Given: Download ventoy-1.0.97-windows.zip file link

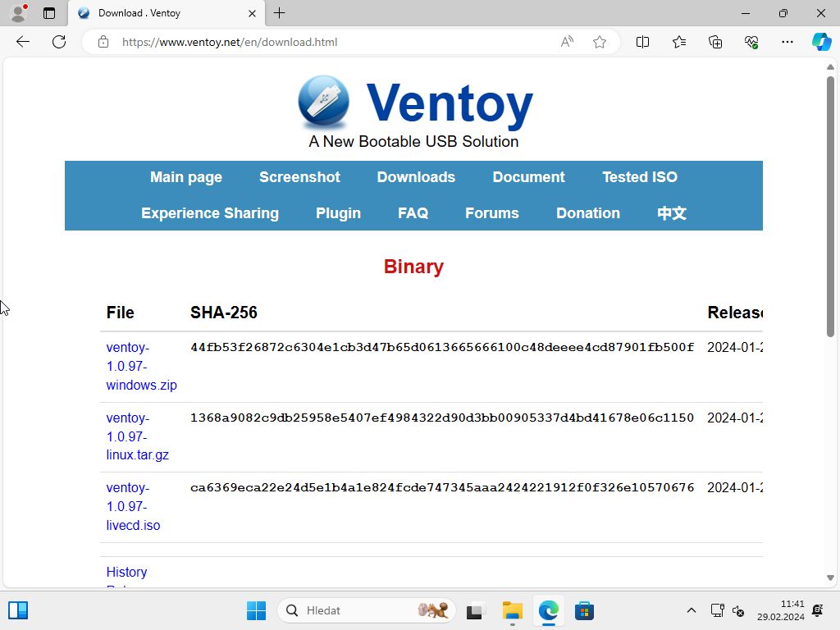Looking at the screenshot, I should tap(141, 366).
